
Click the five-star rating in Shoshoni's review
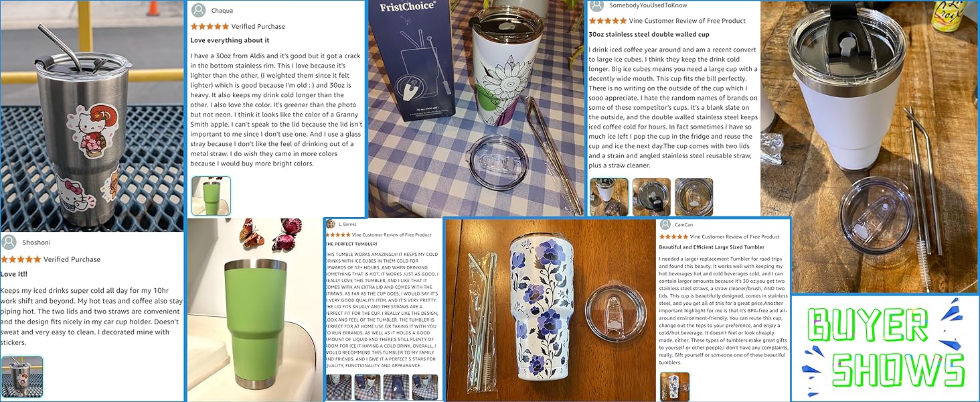[x=21, y=259]
